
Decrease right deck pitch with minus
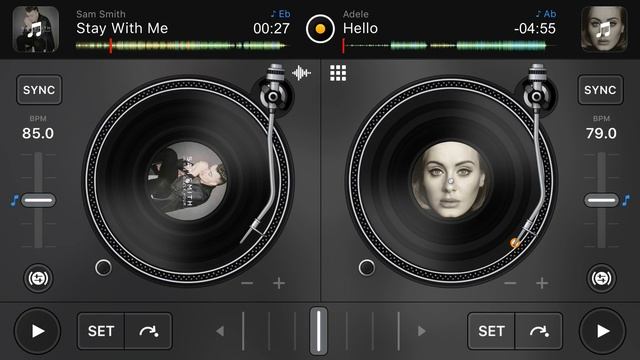point(510,283)
